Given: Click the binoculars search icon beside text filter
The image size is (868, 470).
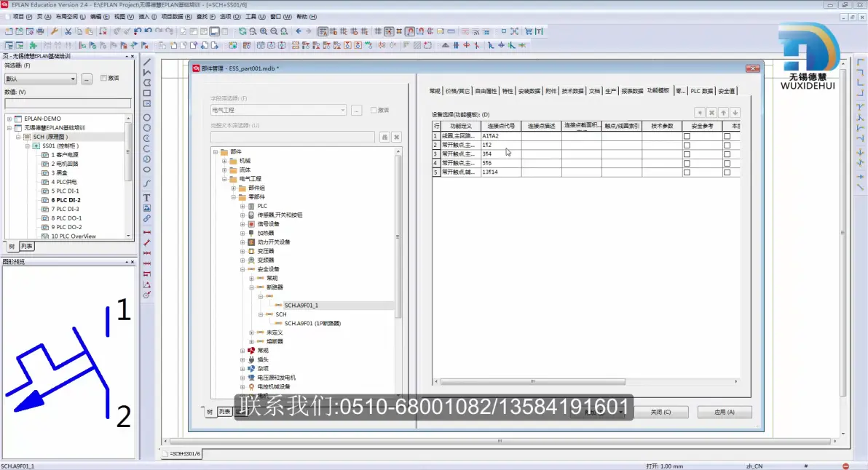Looking at the screenshot, I should click(x=384, y=137).
